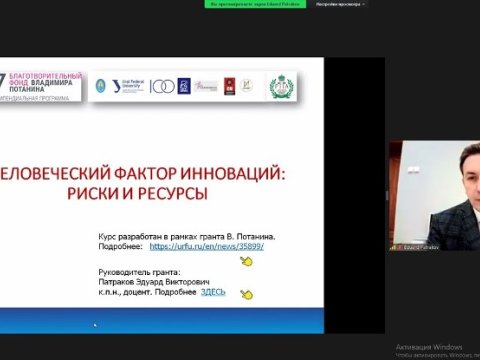
Task: Click the text к.п.н., доцент. Подробнее
Action: pos(147,292)
